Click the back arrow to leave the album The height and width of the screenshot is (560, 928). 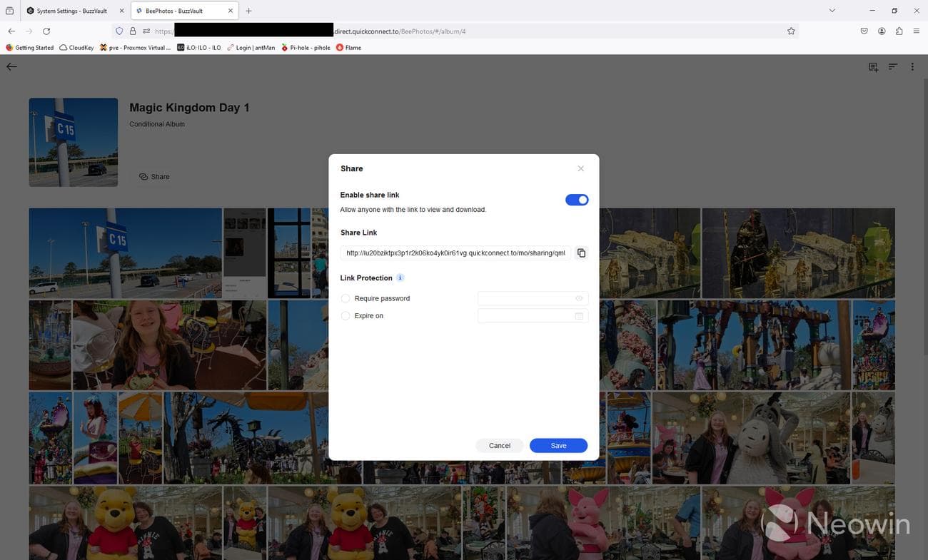click(x=11, y=66)
